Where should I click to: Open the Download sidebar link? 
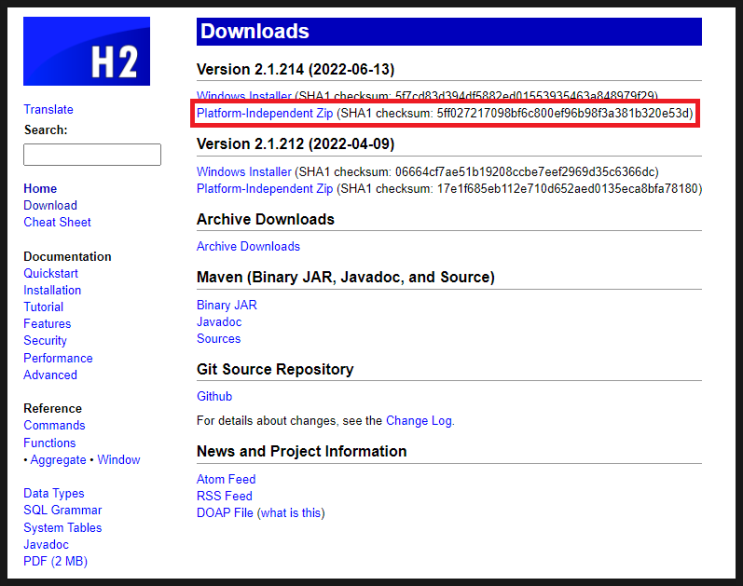pos(50,205)
